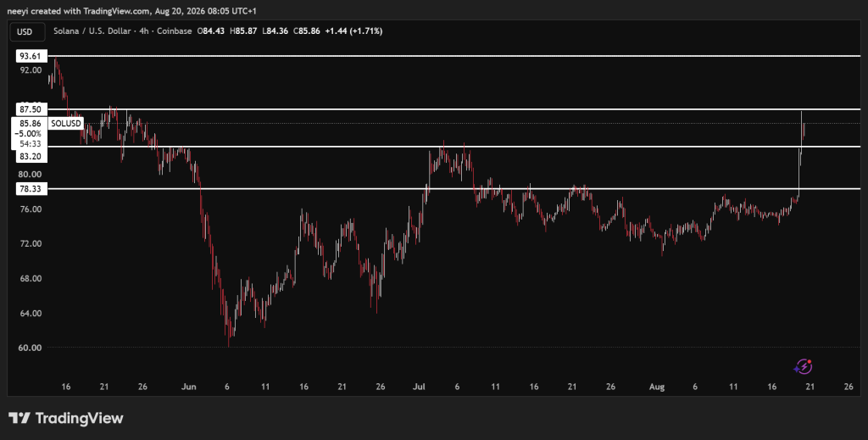Click the Jul label on time axis
Viewport: 868px width, 440px height.
pyautogui.click(x=419, y=387)
